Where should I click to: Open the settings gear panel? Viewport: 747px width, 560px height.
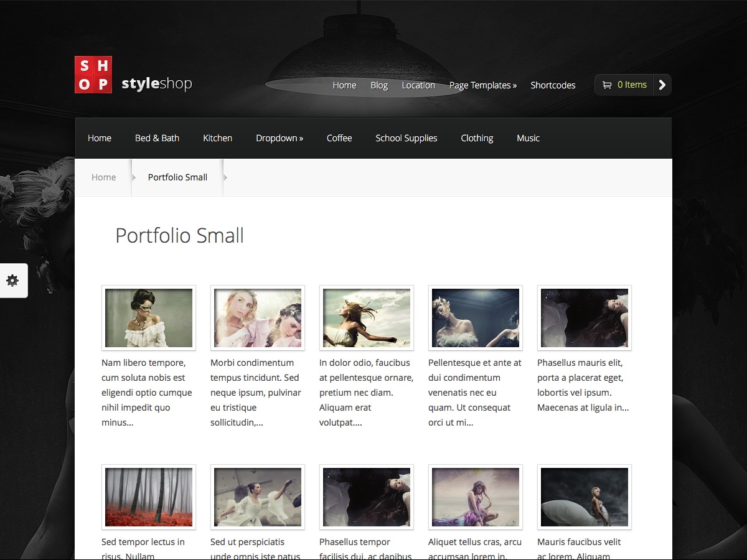(x=12, y=281)
